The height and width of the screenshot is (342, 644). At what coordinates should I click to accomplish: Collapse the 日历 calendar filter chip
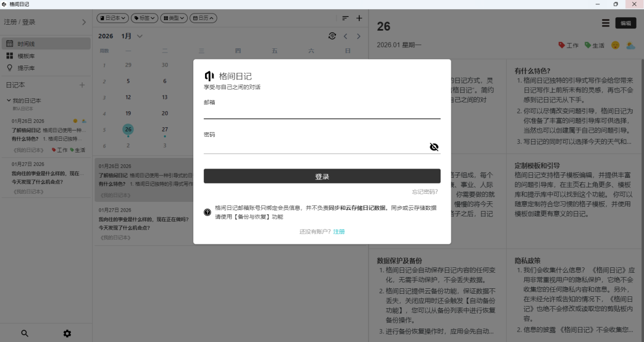pos(203,18)
